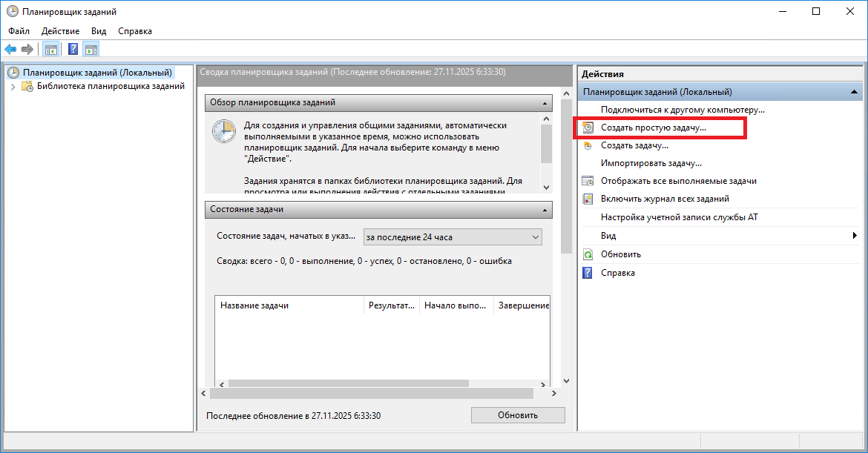Click the horizontal scrollbar under the task table
The width and height of the screenshot is (868, 453).
point(349,383)
